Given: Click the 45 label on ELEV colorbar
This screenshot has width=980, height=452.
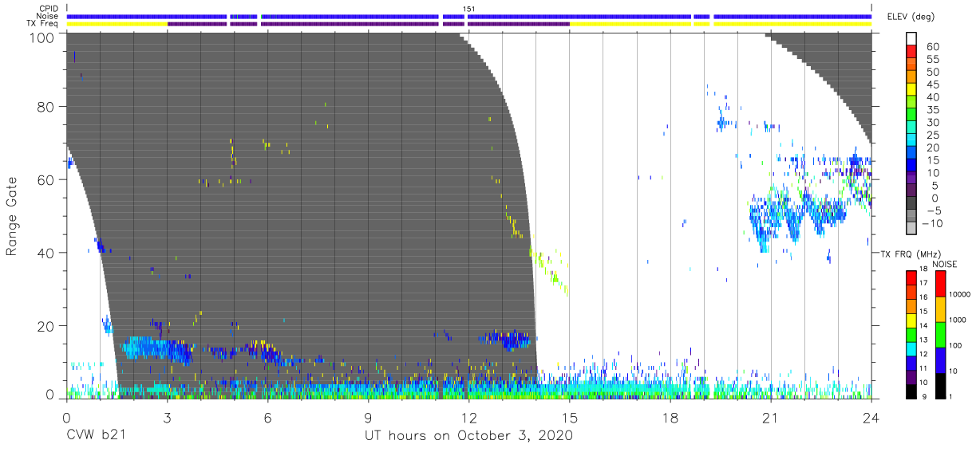Looking at the screenshot, I should point(933,85).
